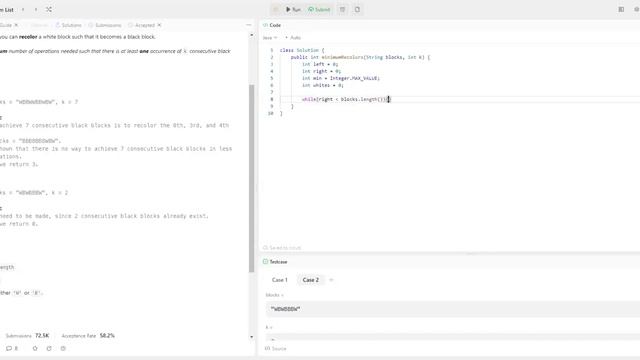The image size is (640, 360).
Task: Click the line 'int min = Integer.MAX_VALUE;'
Action: coord(341,78)
